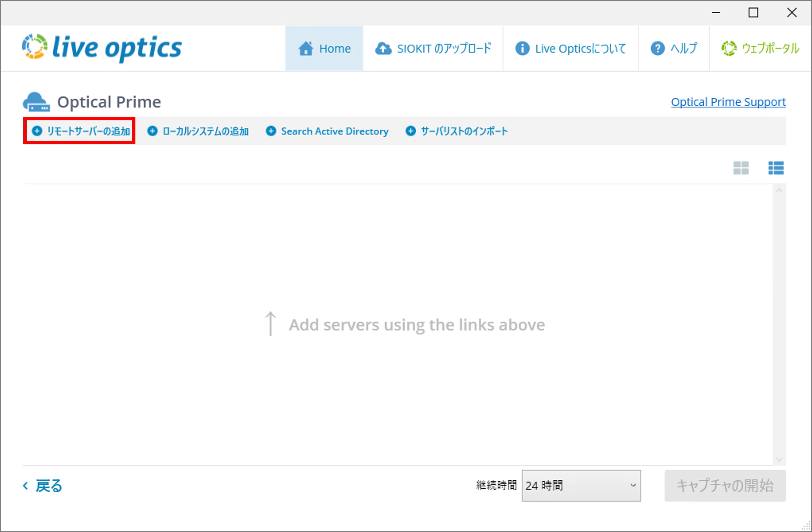This screenshot has width=812, height=532.
Task: Click キャプチャの開始 button
Action: [x=725, y=485]
